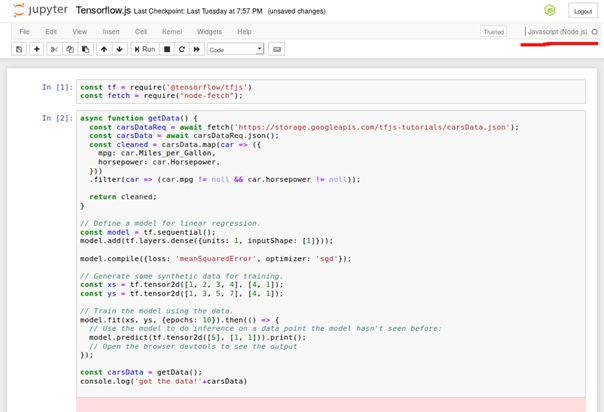
Task: Open the Help menu
Action: 244,32
